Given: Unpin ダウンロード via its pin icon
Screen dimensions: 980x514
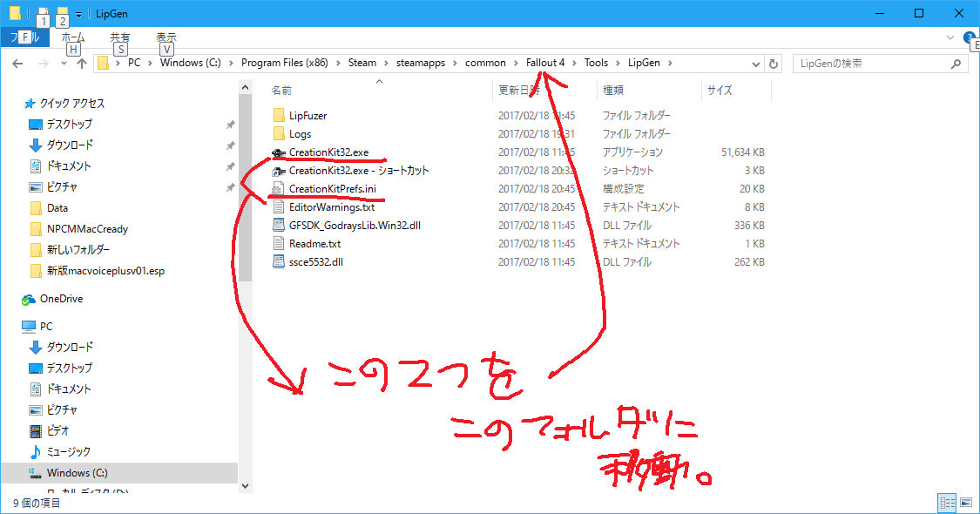Looking at the screenshot, I should point(230,145).
